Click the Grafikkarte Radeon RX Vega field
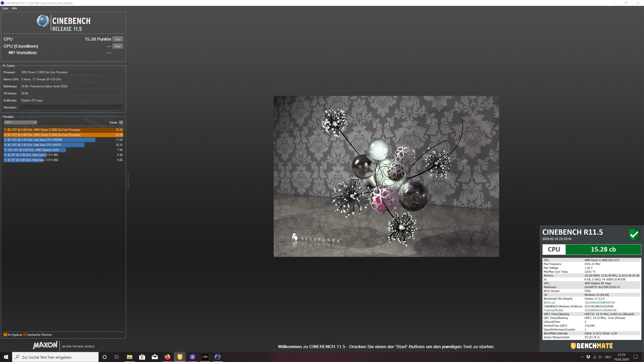644x362 pixels. 71,100
